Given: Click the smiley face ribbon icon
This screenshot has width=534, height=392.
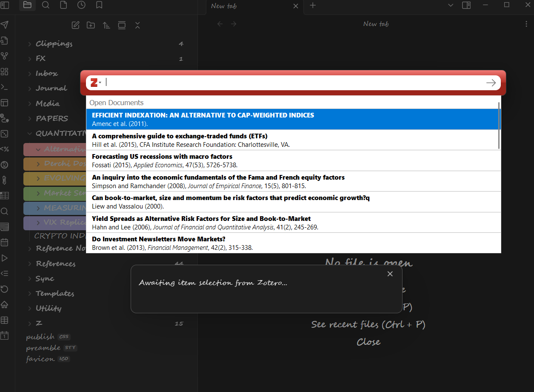Looking at the screenshot, I should coord(4,165).
